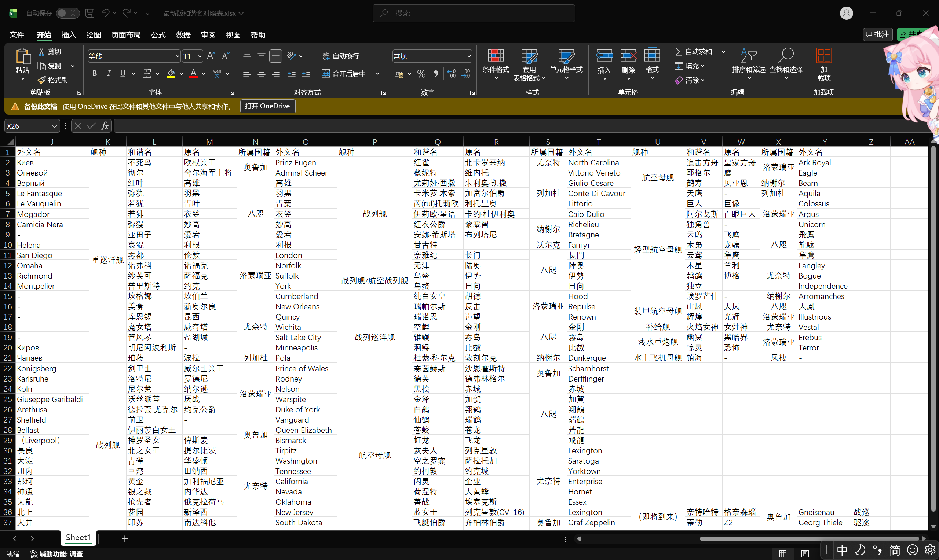Open Cell Styles (单元格样式)
Viewport: 939px width, 560px height.
tap(566, 64)
